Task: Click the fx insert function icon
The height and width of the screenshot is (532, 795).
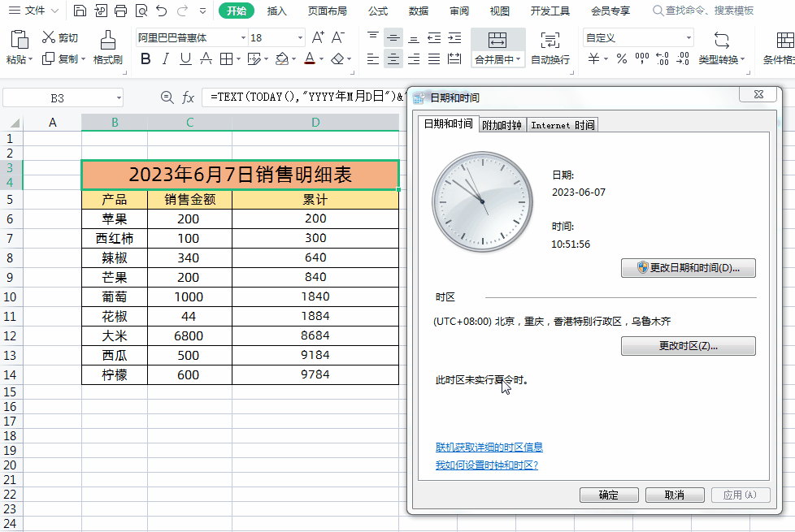Action: (188, 97)
